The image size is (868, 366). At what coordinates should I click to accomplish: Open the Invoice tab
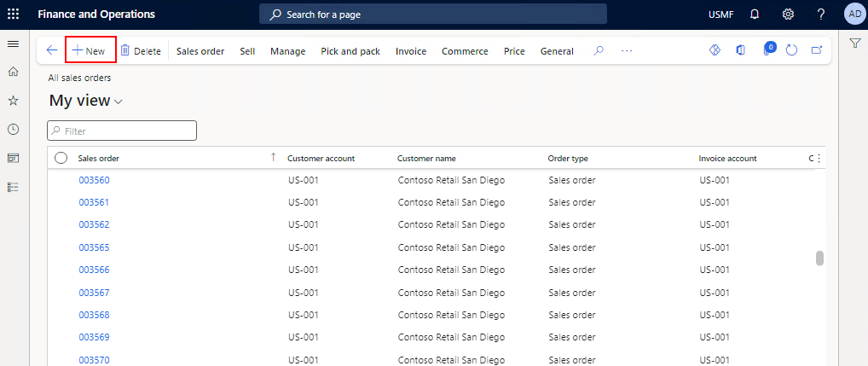(x=411, y=51)
